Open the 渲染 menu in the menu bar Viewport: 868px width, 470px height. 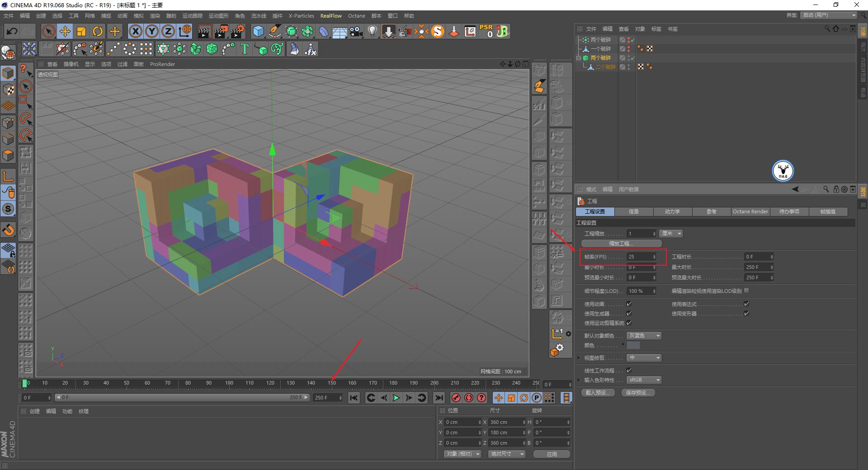[155, 15]
